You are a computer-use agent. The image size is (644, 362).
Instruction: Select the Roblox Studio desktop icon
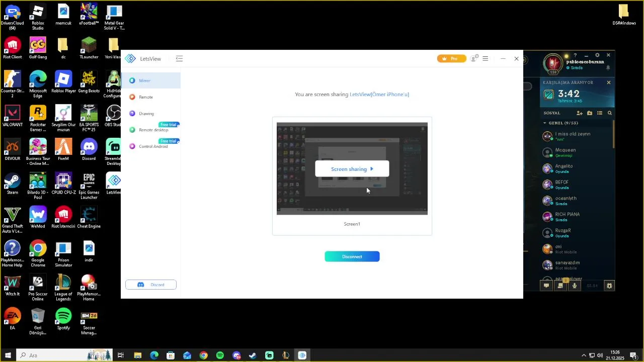click(x=38, y=17)
